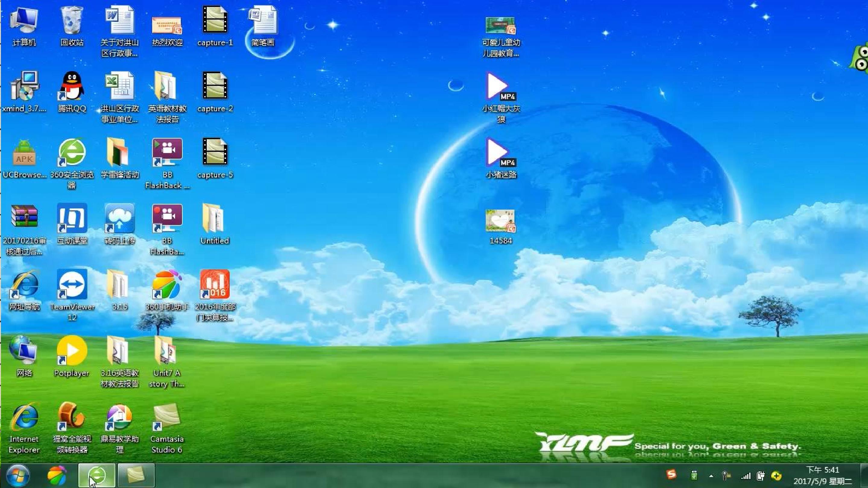Select the Unit7 A story folder

pyautogui.click(x=167, y=362)
